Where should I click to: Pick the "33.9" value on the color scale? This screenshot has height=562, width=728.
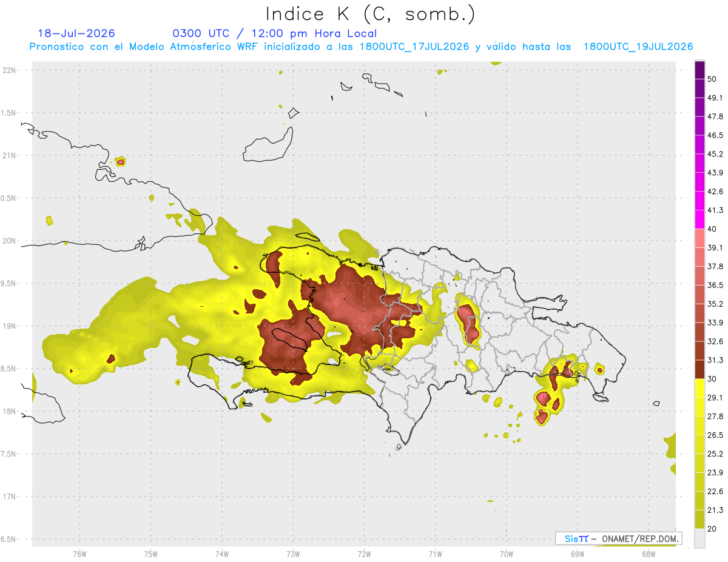(715, 323)
